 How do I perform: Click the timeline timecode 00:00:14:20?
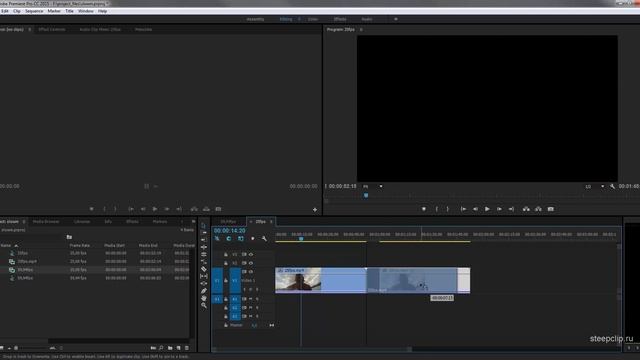[x=229, y=231]
